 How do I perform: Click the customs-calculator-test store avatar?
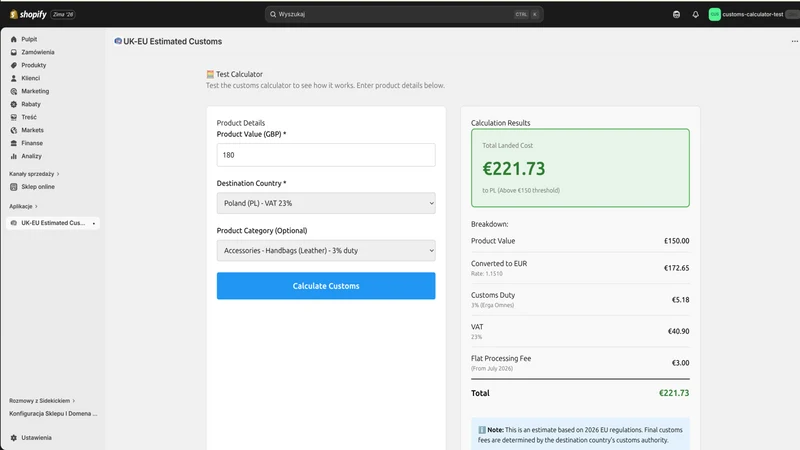pos(714,14)
